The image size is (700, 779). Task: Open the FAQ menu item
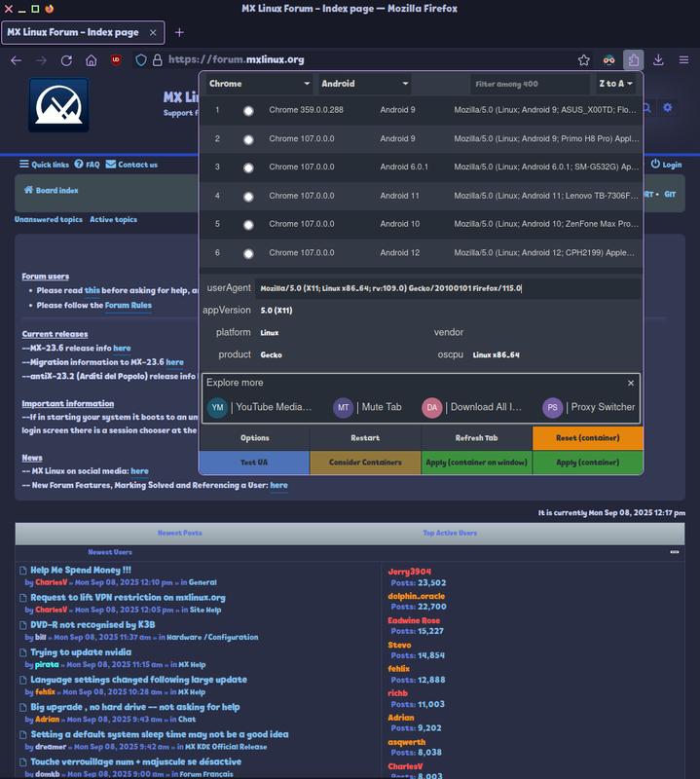click(x=87, y=165)
